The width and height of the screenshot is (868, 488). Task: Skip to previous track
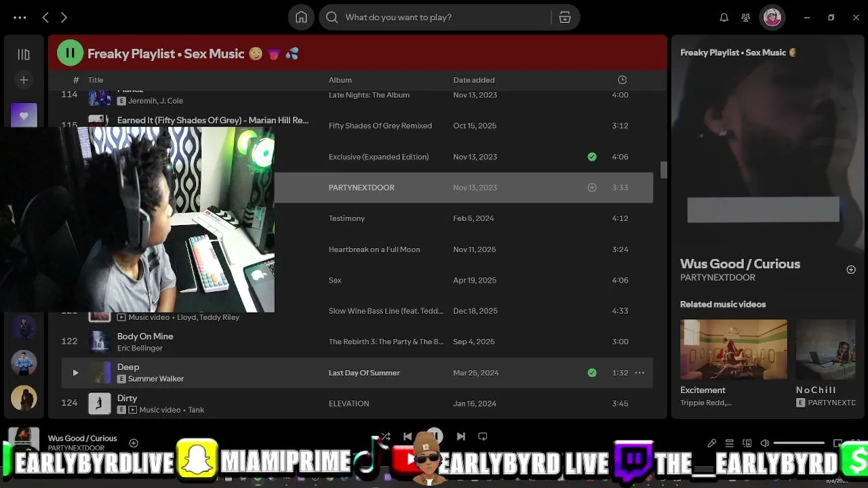click(408, 436)
